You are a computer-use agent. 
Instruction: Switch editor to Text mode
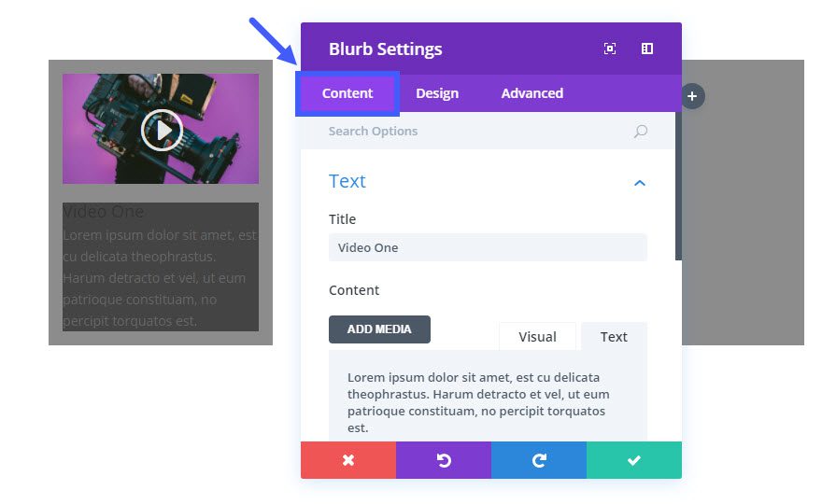coord(614,337)
